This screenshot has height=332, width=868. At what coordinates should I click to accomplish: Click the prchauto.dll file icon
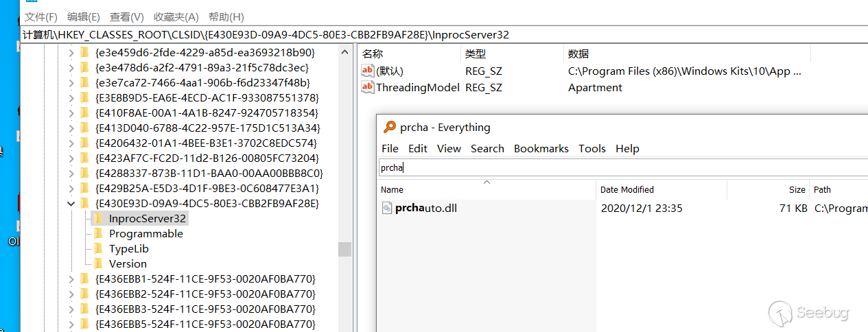387,208
